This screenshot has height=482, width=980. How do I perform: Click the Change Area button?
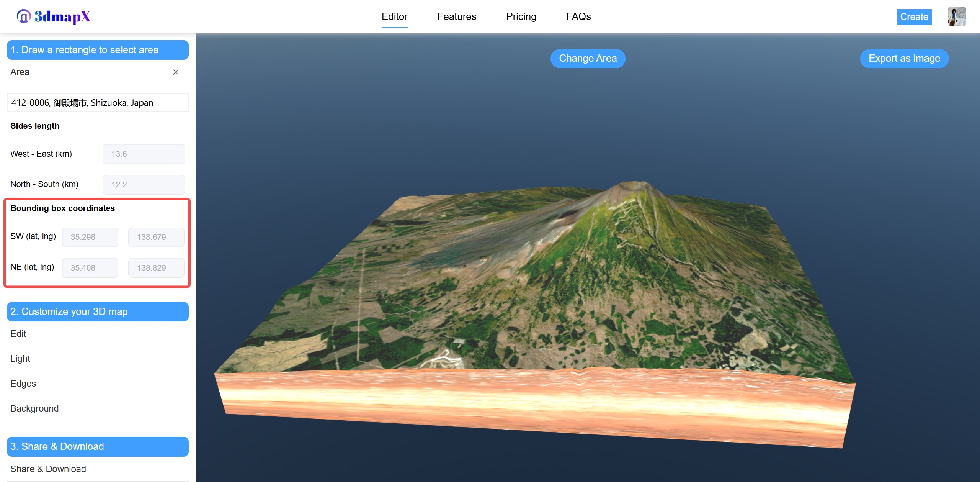pyautogui.click(x=588, y=59)
